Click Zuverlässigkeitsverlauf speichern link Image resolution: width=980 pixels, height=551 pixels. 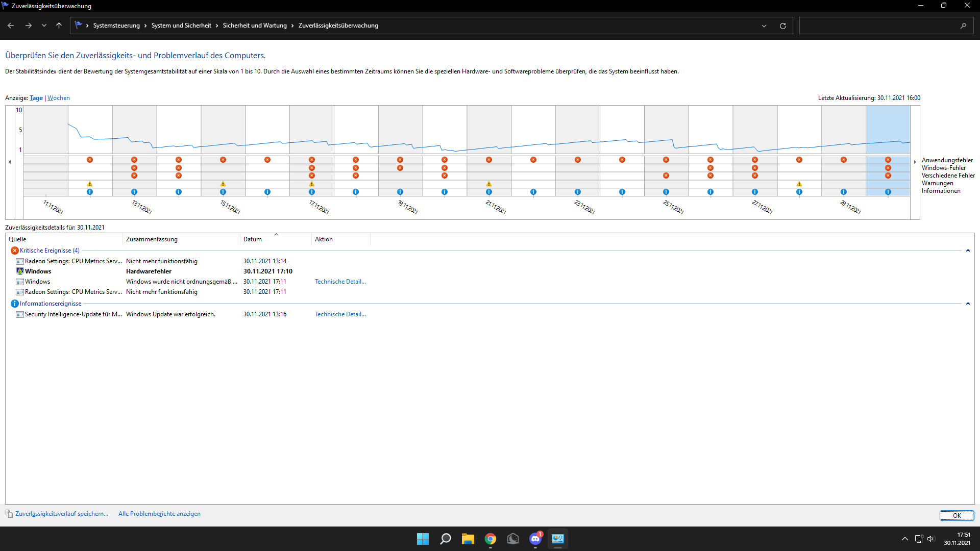tap(61, 514)
